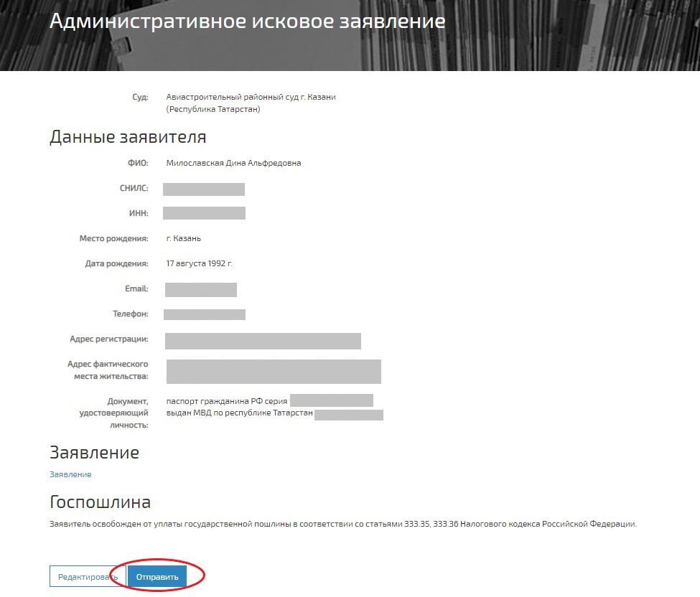This screenshot has height=597, width=700.
Task: Click the large Заявление section heading
Action: click(94, 453)
